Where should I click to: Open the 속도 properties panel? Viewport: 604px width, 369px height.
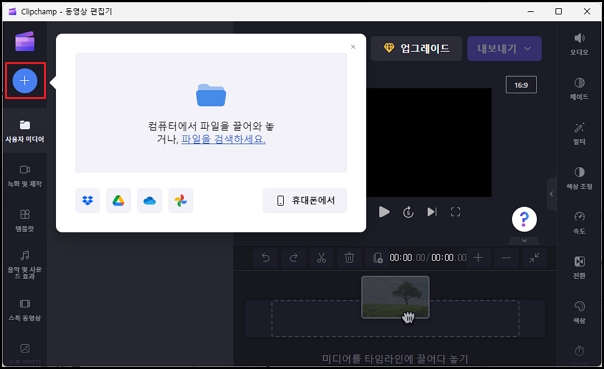(x=579, y=223)
